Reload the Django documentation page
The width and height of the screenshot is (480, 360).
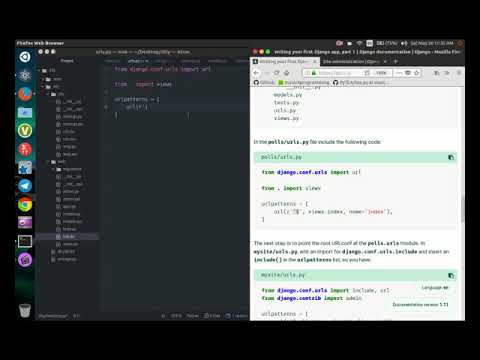tap(277, 73)
